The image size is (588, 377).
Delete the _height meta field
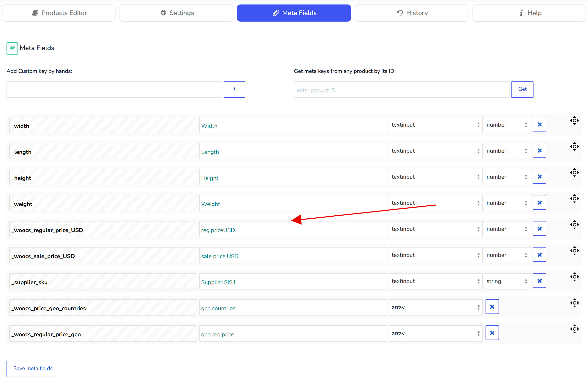tap(539, 176)
